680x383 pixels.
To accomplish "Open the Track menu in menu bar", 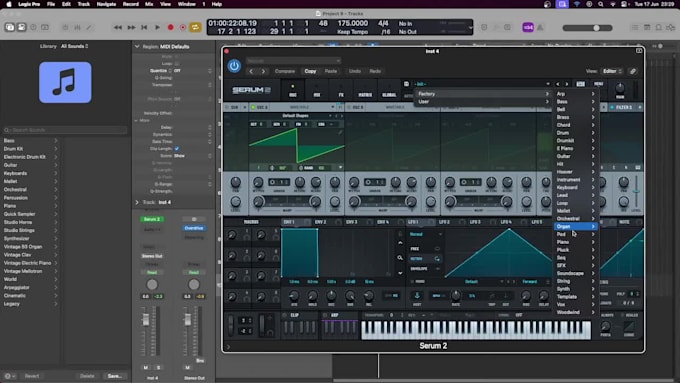I will (83, 4).
